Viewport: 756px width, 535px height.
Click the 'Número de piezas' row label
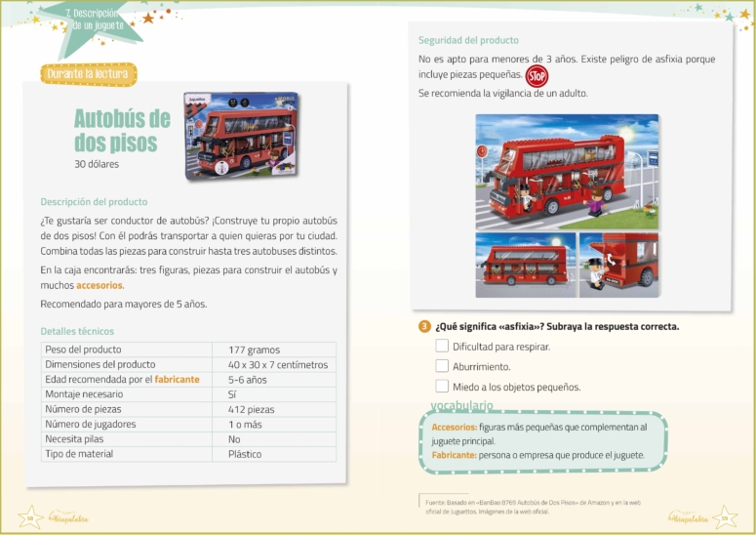(83, 409)
